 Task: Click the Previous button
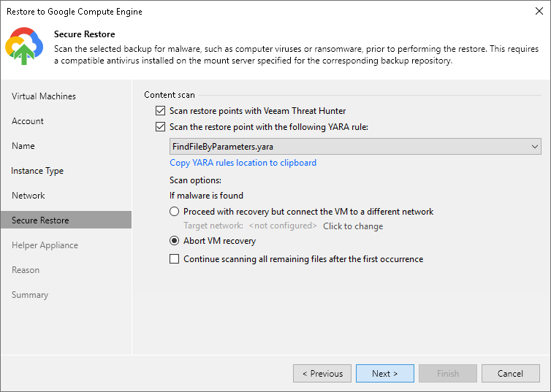click(322, 374)
